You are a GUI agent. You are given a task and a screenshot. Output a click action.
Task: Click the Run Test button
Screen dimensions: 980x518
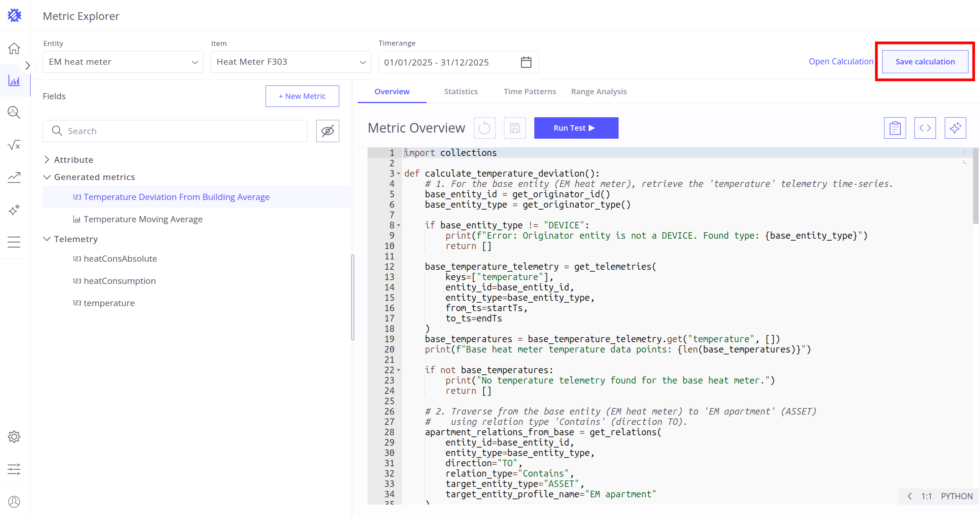tap(576, 128)
